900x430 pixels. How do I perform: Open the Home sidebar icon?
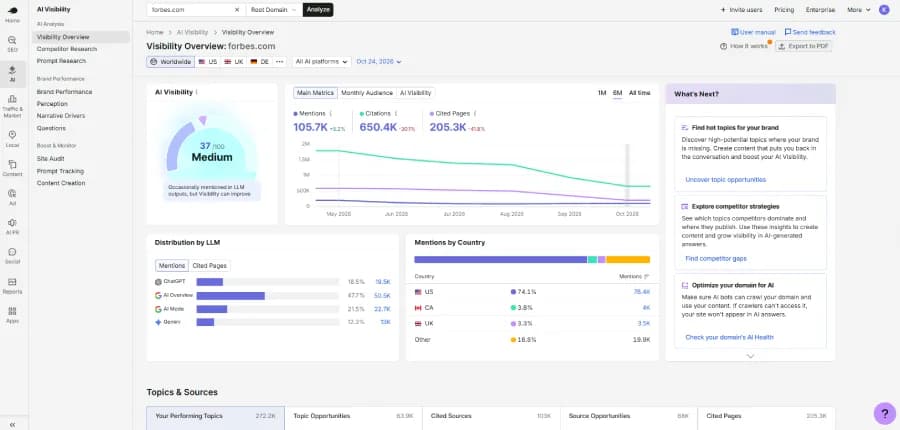point(13,14)
